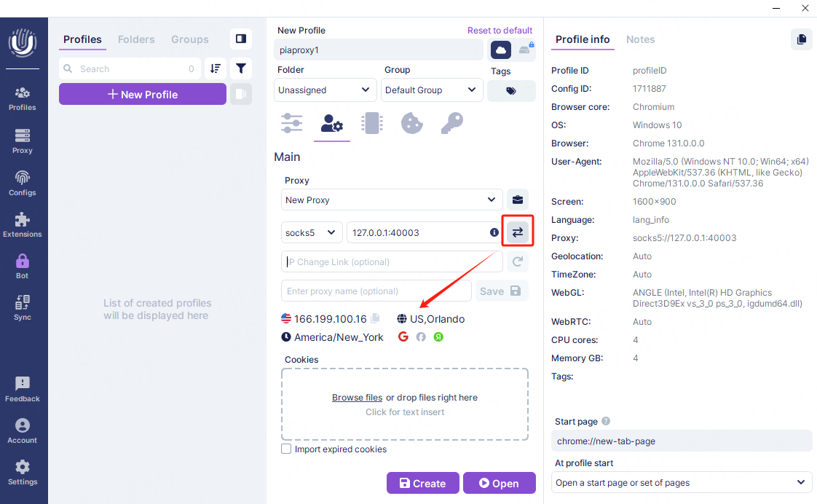Click the tags icon button
This screenshot has height=504, width=817.
[x=511, y=91]
